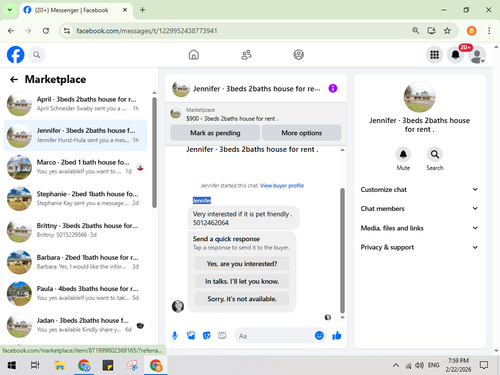Click the back arrow beside Marketplace
Image resolution: width=500 pixels, height=375 pixels.
click(14, 79)
